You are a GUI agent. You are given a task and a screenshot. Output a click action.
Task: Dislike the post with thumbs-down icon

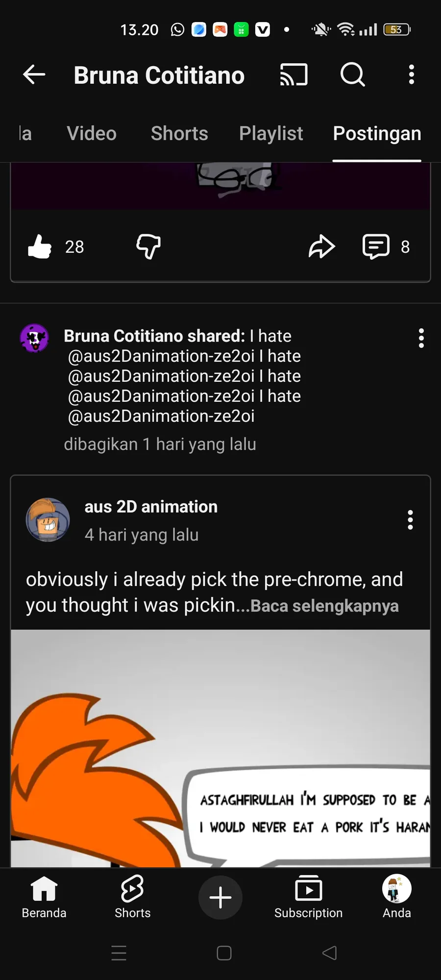[148, 246]
